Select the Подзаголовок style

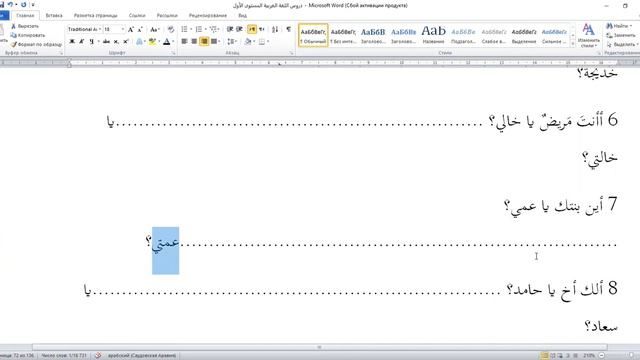tap(463, 35)
